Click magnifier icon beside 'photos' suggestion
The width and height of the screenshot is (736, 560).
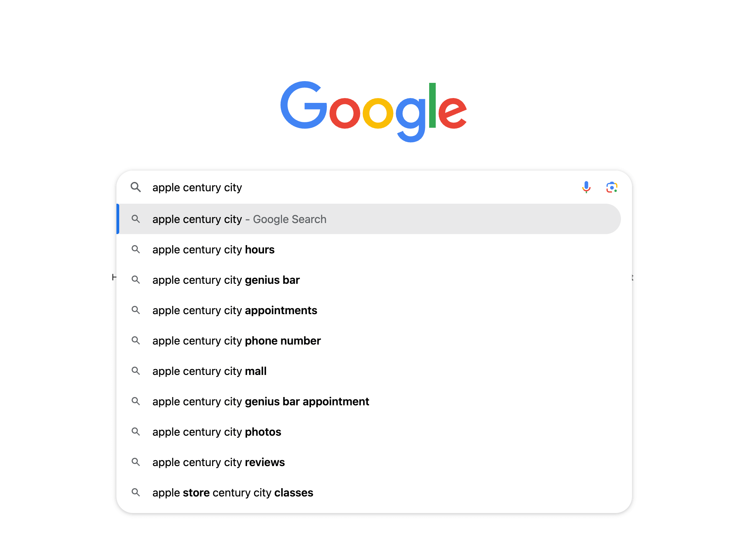pyautogui.click(x=136, y=432)
